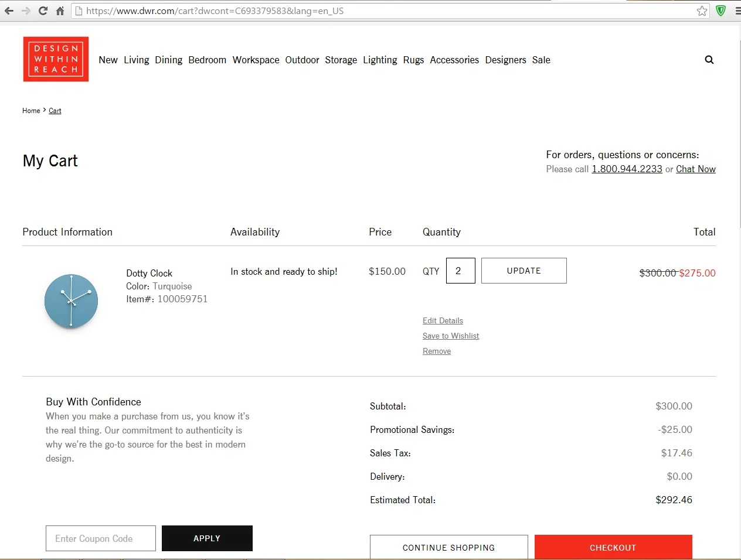Call the 1.800.944.2233 phone link
Image resolution: width=741 pixels, height=560 pixels.
pos(627,169)
